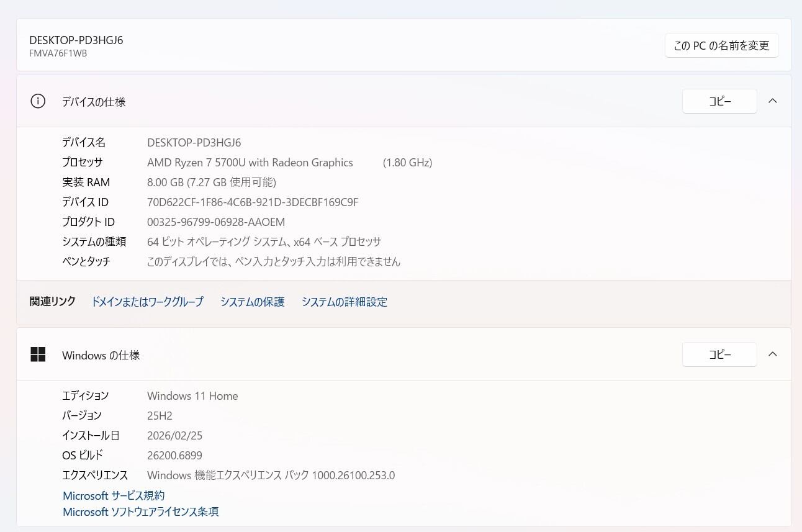Click the OS ビルド label

83,456
